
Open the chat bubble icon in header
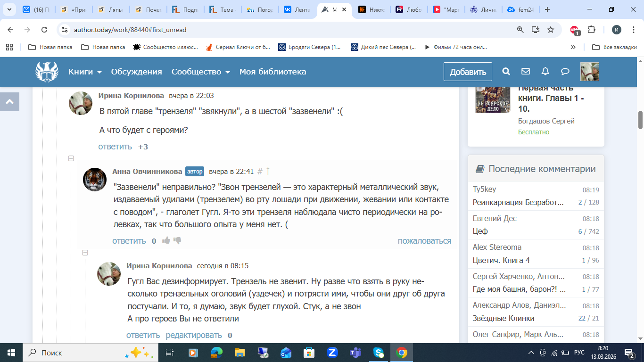565,72
